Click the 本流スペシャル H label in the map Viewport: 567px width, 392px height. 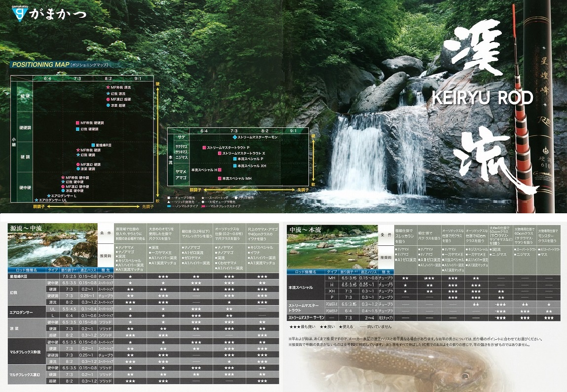pos(204,170)
